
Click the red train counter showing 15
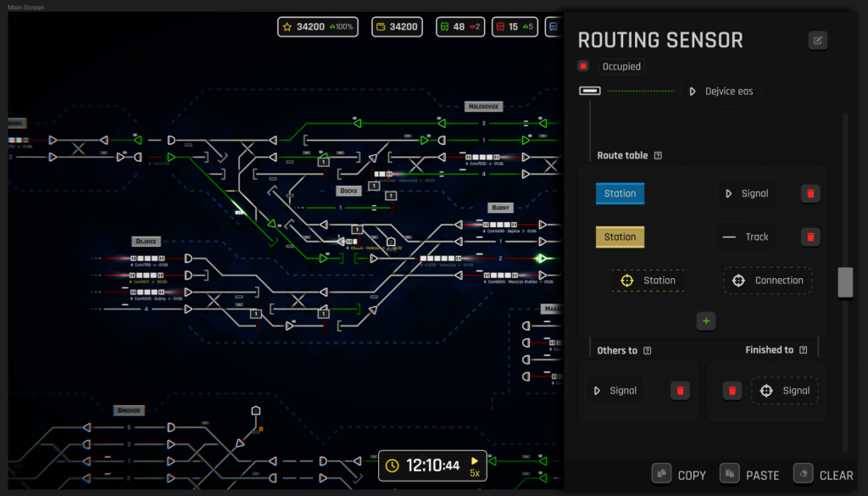pyautogui.click(x=515, y=26)
